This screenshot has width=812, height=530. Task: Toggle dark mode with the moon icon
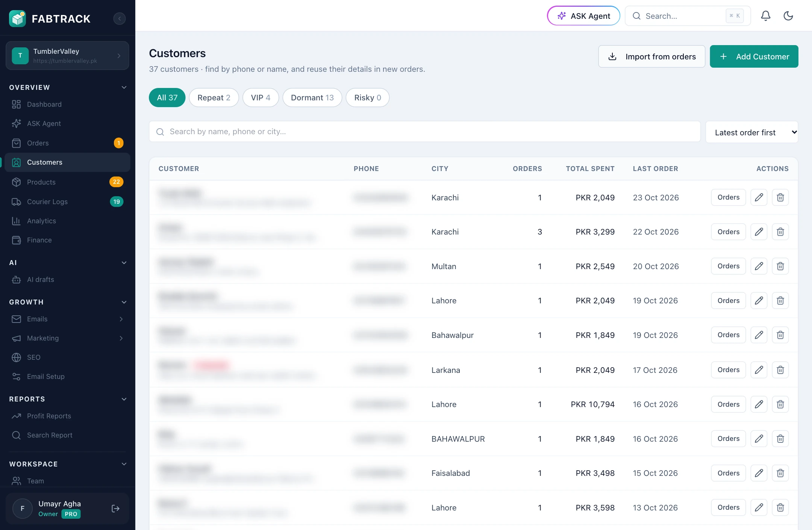(x=788, y=16)
